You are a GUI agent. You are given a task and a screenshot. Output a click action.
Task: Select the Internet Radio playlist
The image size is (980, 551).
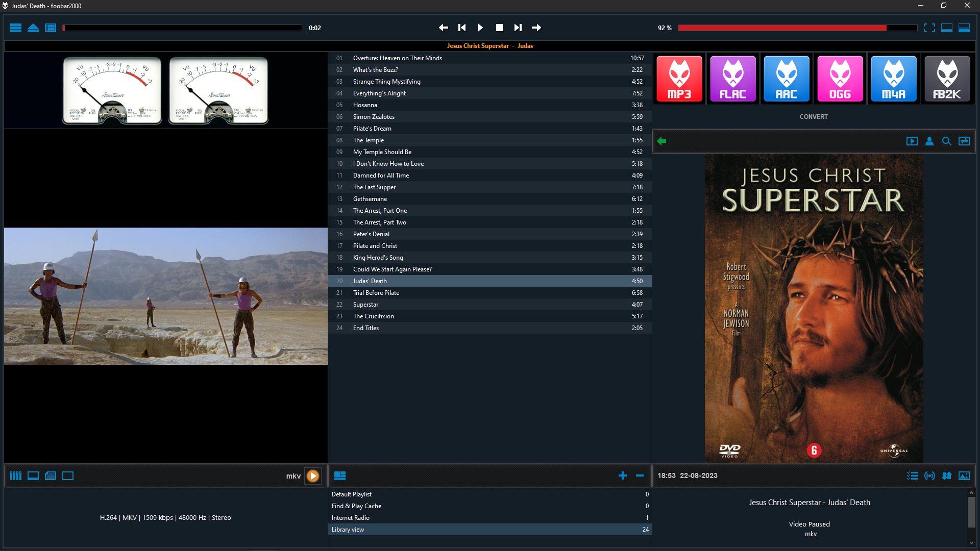351,518
